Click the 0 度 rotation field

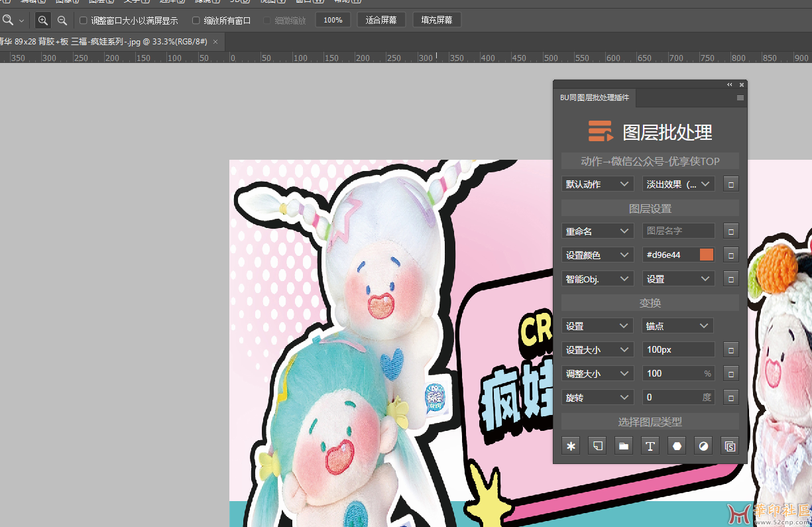pyautogui.click(x=679, y=398)
